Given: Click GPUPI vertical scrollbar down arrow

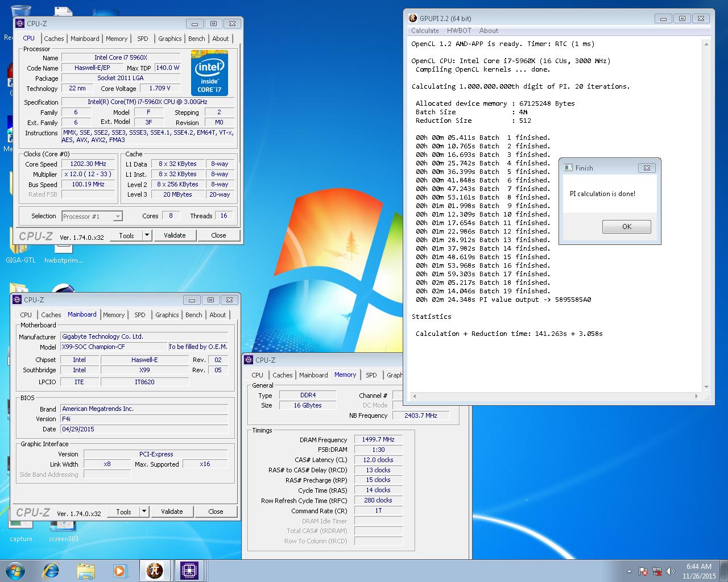Looking at the screenshot, I should coord(706,386).
